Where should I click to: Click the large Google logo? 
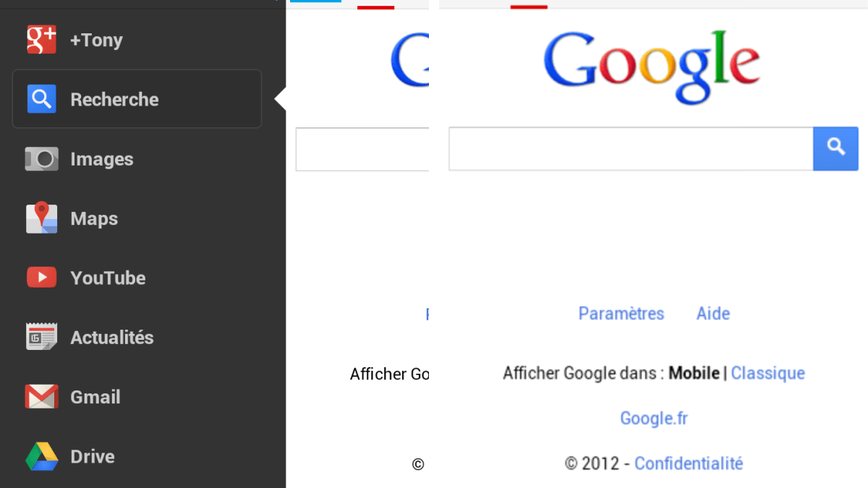pyautogui.click(x=652, y=65)
